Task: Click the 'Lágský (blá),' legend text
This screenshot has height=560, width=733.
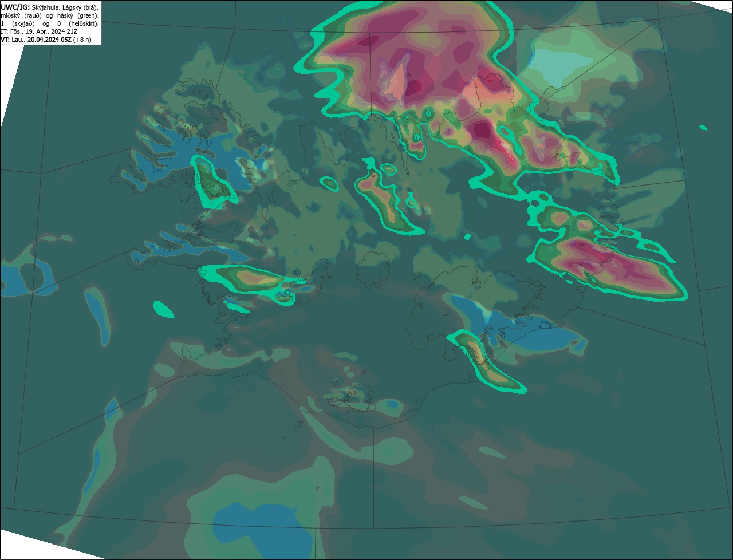Action: (80, 8)
